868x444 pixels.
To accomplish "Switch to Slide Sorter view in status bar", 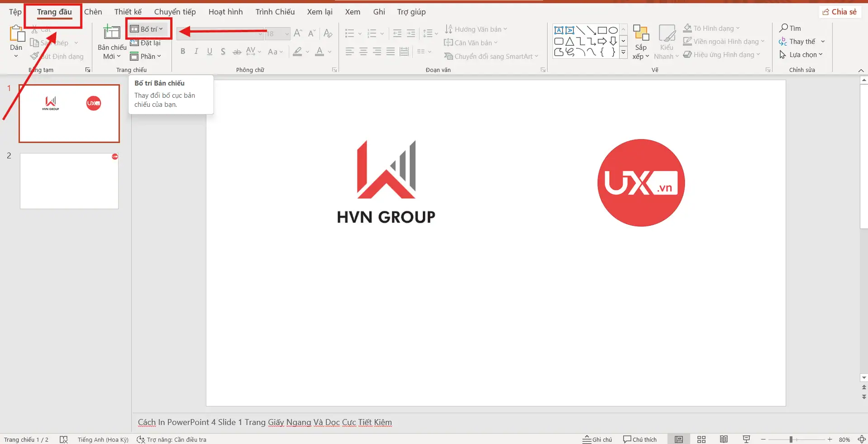I will click(x=701, y=439).
